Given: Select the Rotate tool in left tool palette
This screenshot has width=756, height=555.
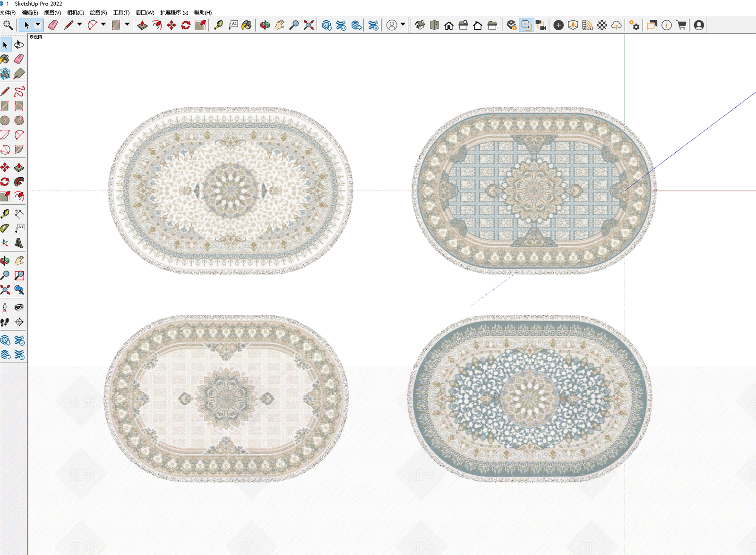Looking at the screenshot, I should 5,182.
